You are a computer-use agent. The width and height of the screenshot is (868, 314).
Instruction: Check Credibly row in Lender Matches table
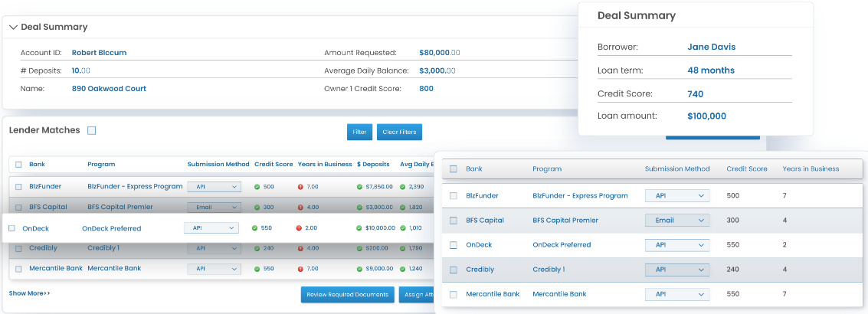tap(18, 249)
